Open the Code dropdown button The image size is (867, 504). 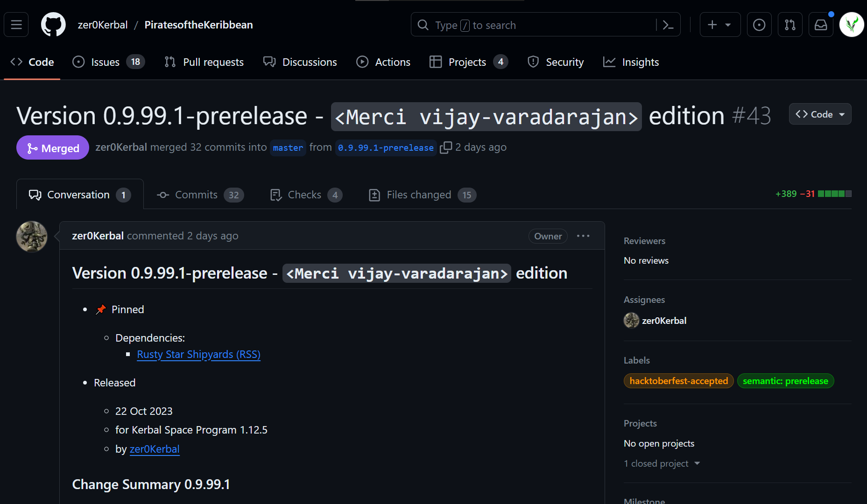pyautogui.click(x=820, y=114)
